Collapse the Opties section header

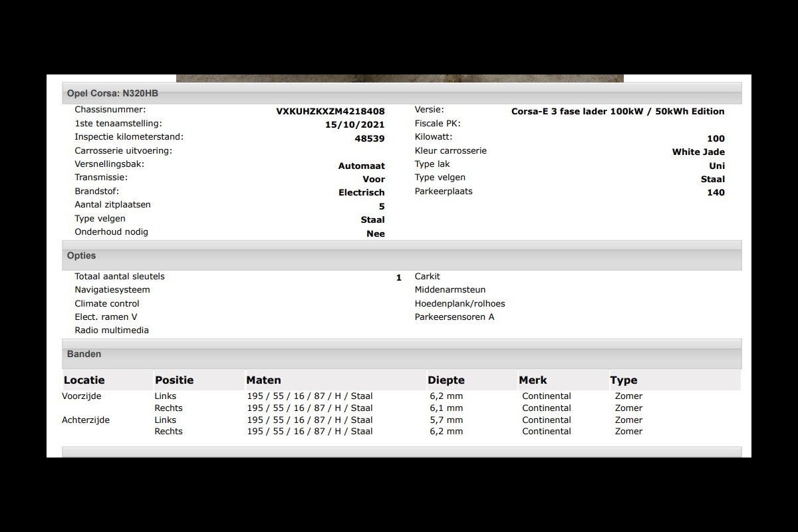click(x=81, y=256)
